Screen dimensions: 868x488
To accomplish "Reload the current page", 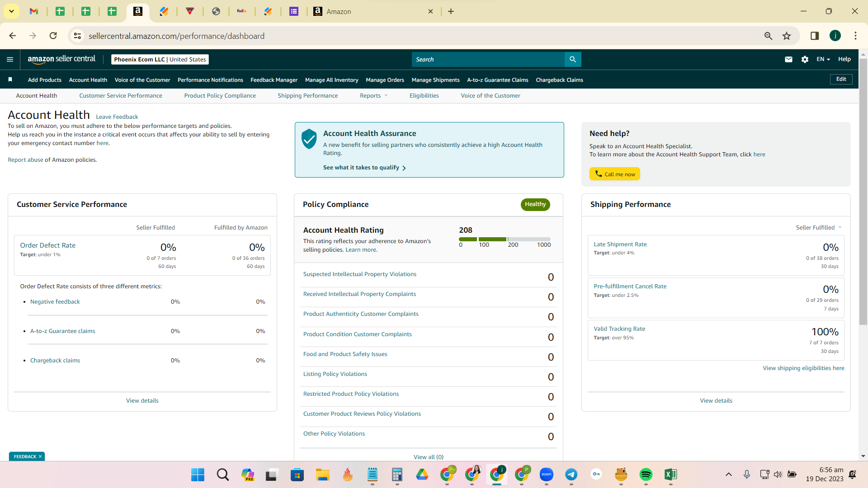I will 53,36.
